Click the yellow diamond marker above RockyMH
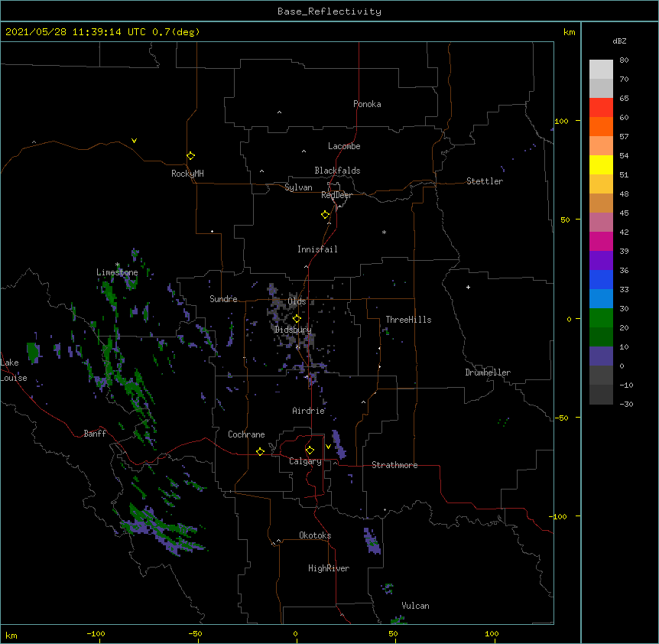The width and height of the screenshot is (659, 644). click(190, 156)
